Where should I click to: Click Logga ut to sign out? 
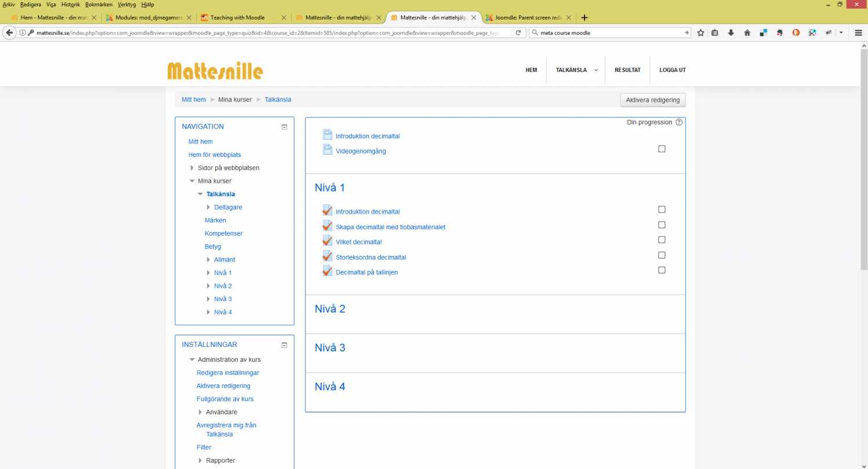click(x=672, y=70)
